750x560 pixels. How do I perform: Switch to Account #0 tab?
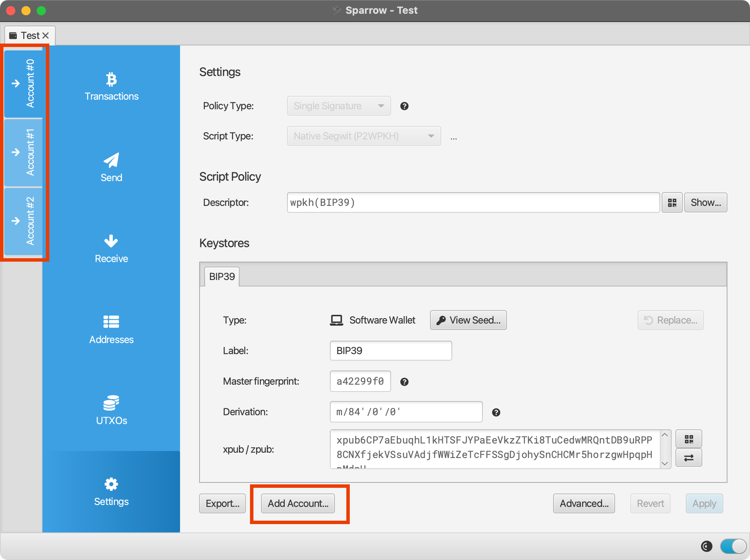[24, 83]
